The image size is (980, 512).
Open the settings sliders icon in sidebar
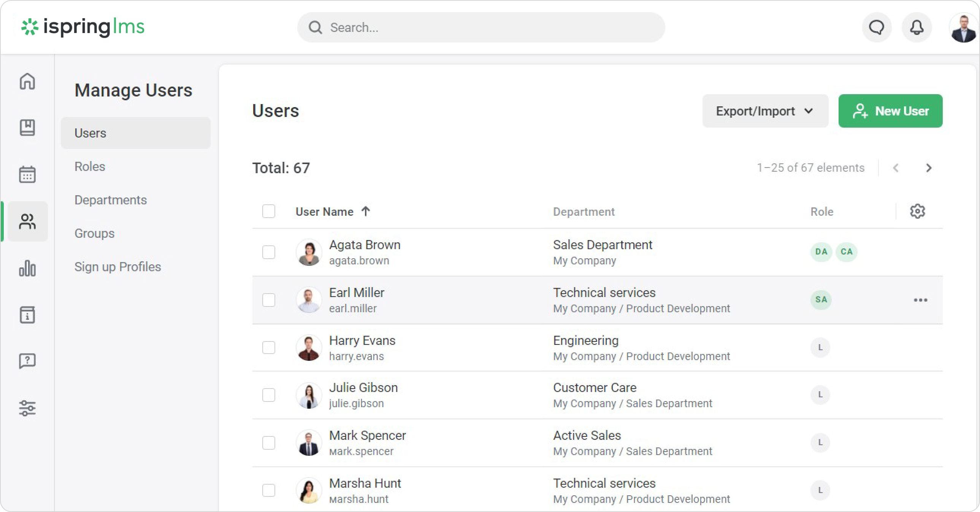pyautogui.click(x=27, y=408)
